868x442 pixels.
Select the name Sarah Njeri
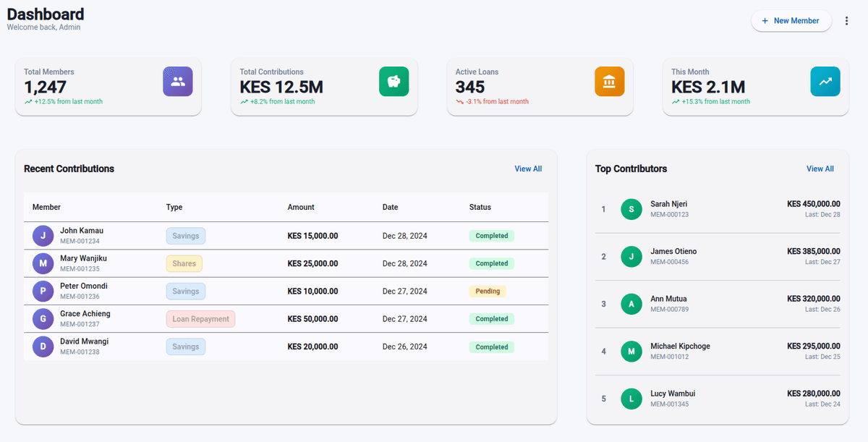click(x=669, y=204)
